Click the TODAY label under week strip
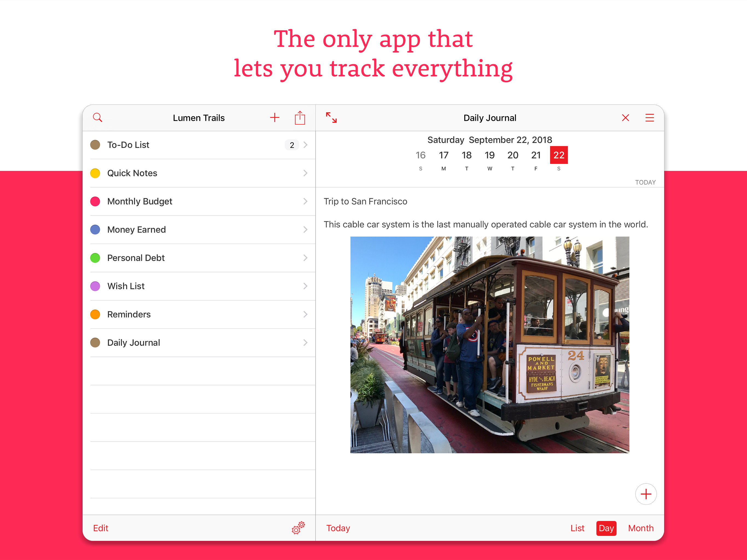This screenshot has height=560, width=747. tap(645, 182)
